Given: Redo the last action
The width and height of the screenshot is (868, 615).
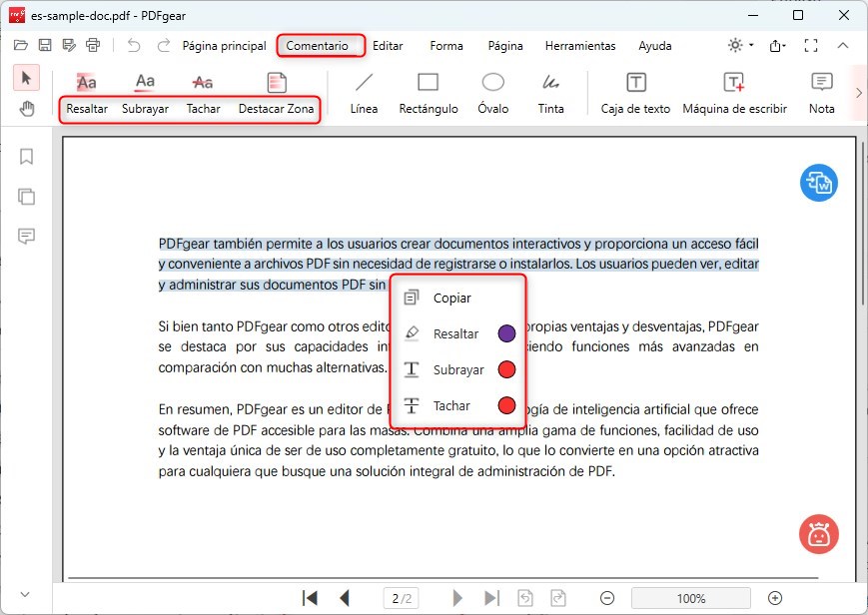Looking at the screenshot, I should click(x=163, y=45).
